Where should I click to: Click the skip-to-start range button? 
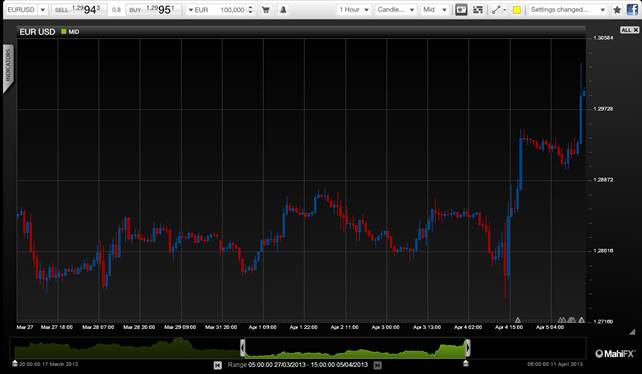[218, 365]
